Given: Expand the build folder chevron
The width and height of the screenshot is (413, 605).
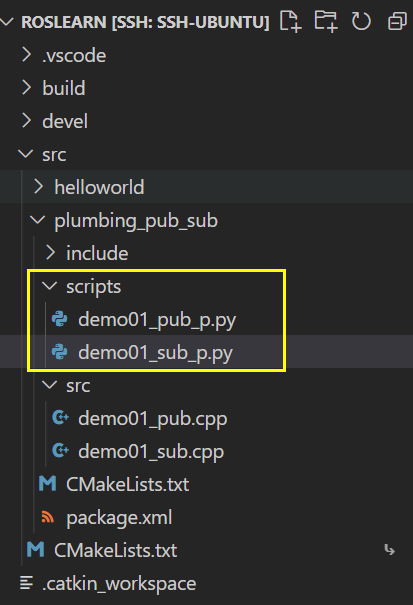Looking at the screenshot, I should click(26, 88).
